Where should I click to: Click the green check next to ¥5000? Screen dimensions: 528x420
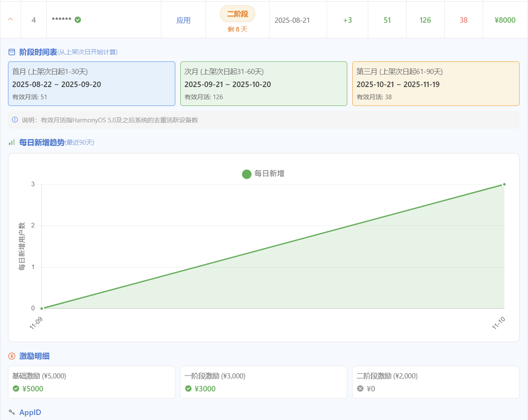pyautogui.click(x=16, y=388)
